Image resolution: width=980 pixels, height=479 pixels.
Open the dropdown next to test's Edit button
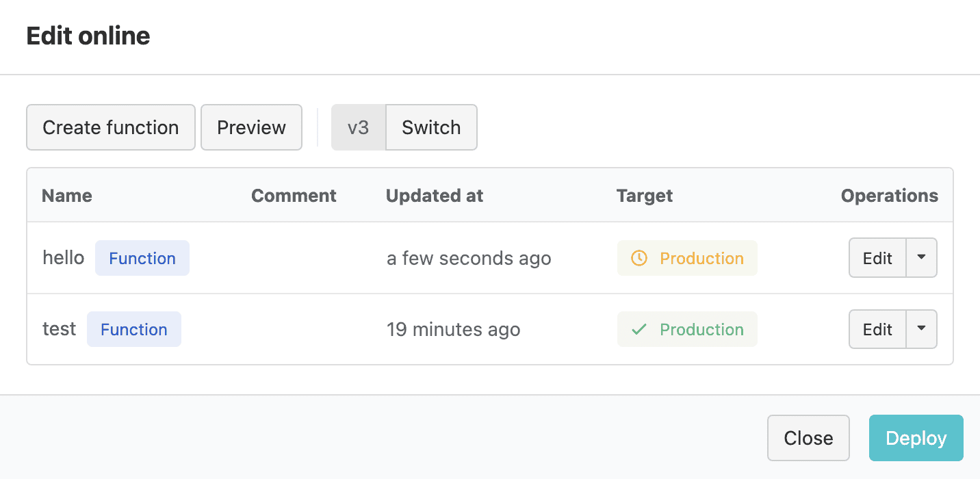[923, 329]
